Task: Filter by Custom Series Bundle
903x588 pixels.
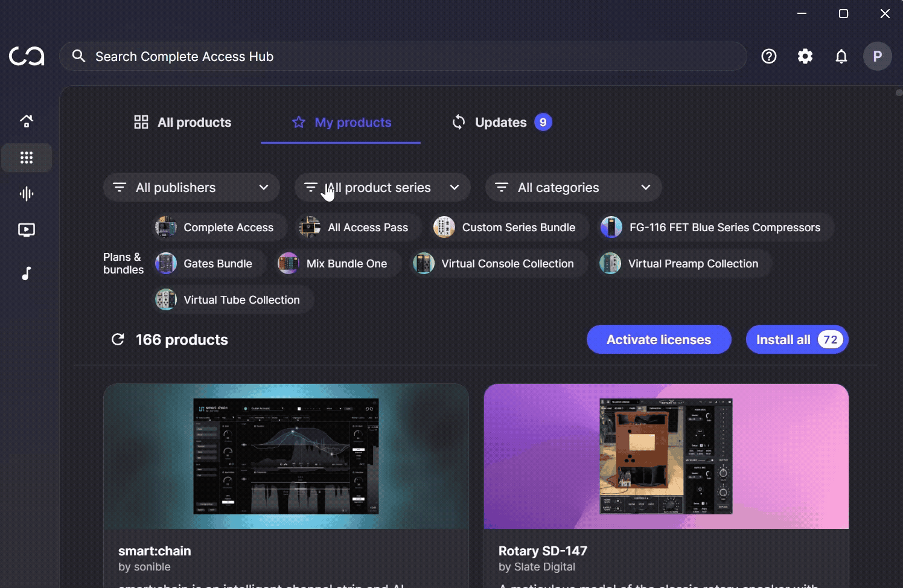Action: click(510, 227)
